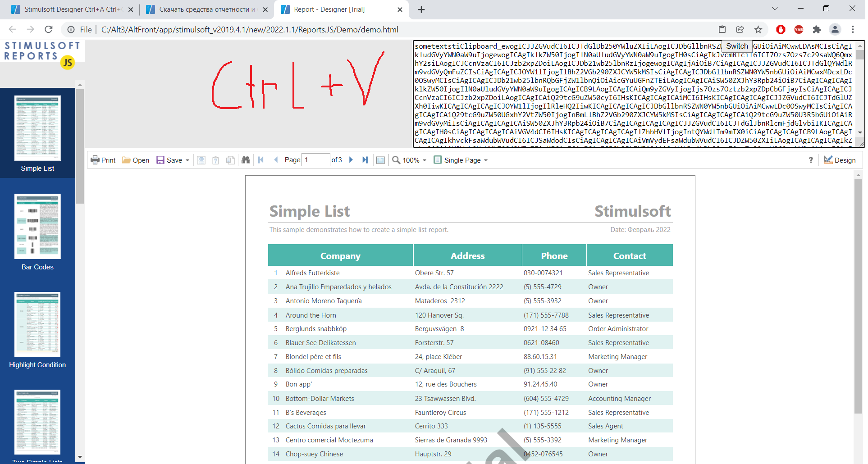Screen dimensions: 868x464
Task: Click the page number input field
Action: pos(315,160)
